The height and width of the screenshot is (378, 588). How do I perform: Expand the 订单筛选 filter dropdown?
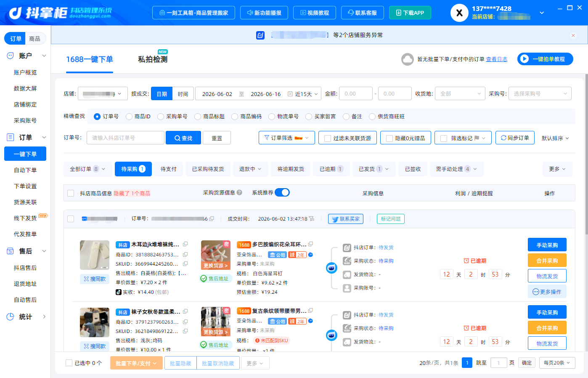point(286,138)
